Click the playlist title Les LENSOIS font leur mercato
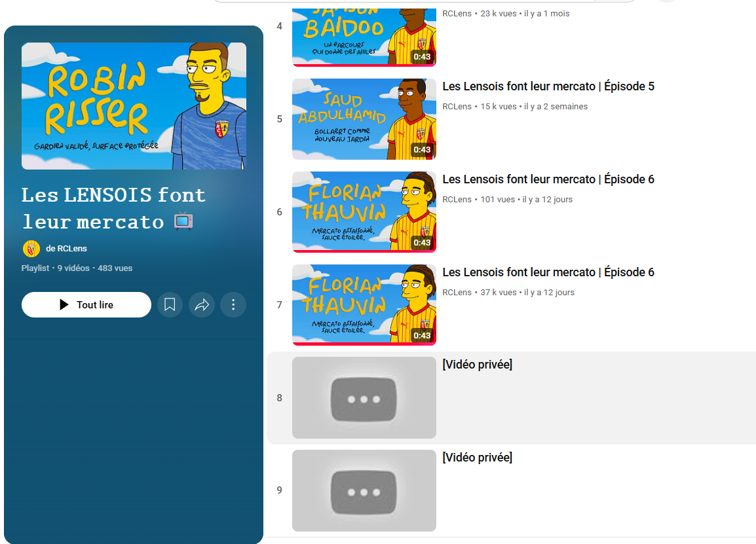756x544 pixels. coord(114,208)
